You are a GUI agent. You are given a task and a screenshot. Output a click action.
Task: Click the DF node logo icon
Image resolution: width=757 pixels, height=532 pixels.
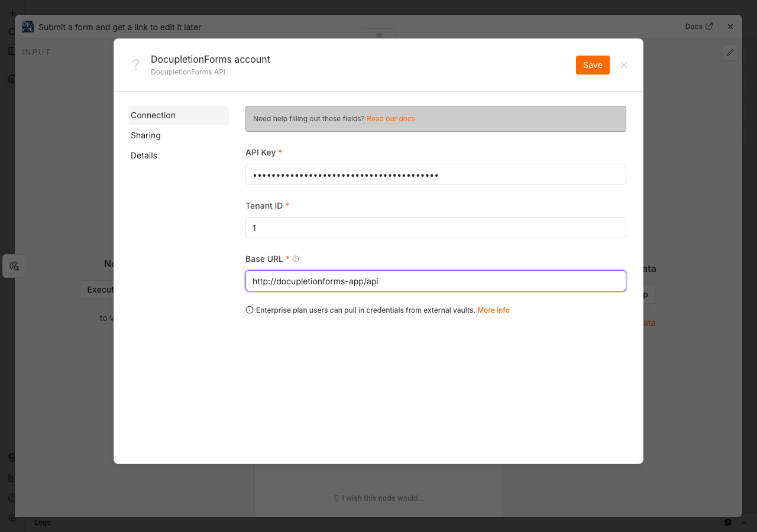coord(28,27)
